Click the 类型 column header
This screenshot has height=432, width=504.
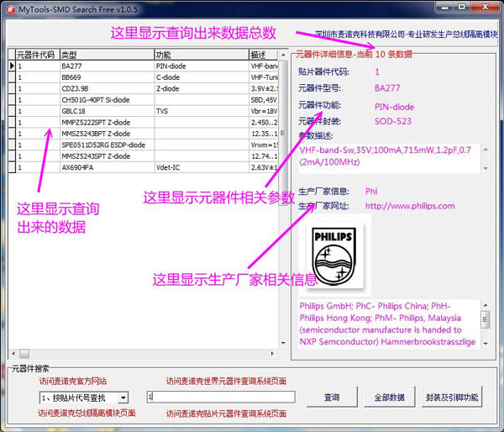coord(107,55)
